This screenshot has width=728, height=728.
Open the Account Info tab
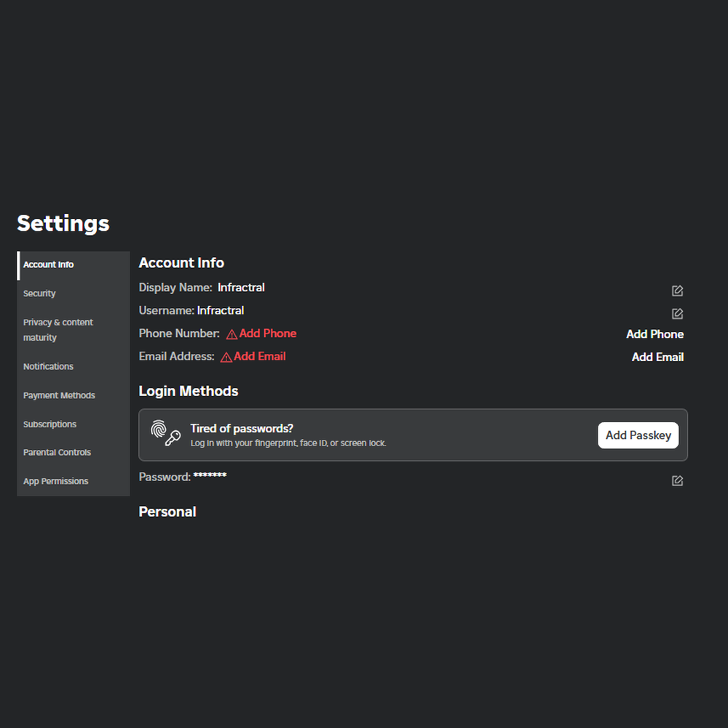[74, 266]
